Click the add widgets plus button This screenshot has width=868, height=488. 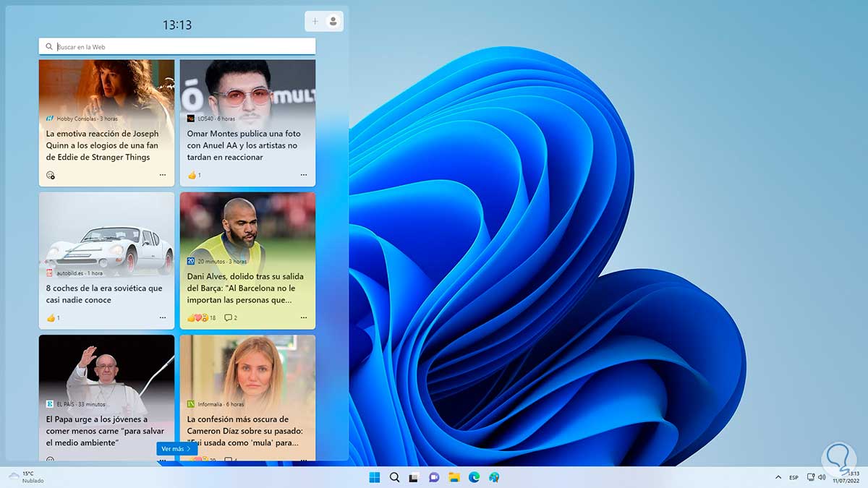tap(315, 22)
